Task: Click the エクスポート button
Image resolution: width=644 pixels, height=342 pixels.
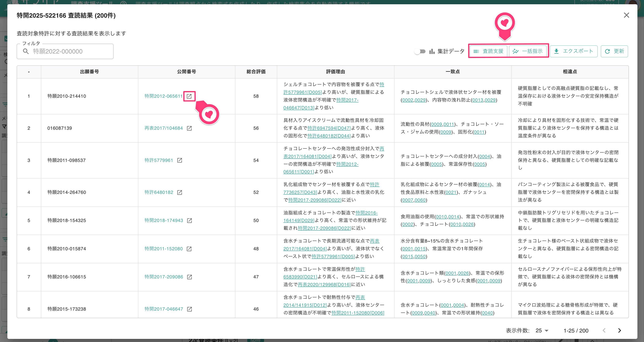Action: pyautogui.click(x=573, y=51)
